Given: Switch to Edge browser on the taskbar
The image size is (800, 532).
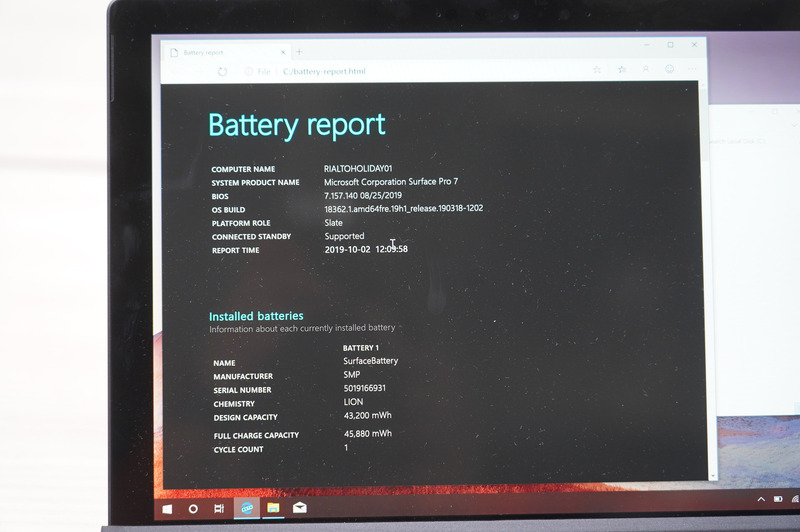Looking at the screenshot, I should (x=247, y=508).
